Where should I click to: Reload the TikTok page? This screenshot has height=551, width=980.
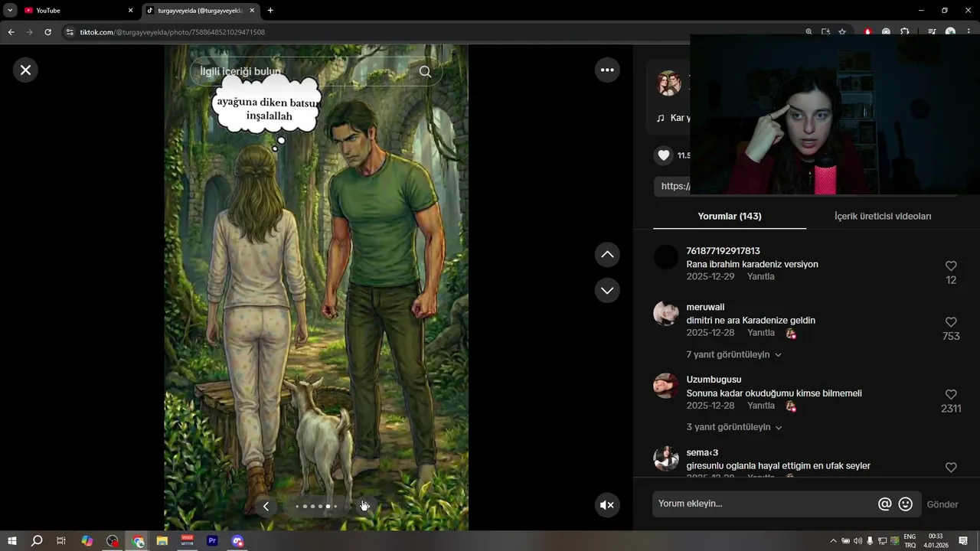(47, 32)
